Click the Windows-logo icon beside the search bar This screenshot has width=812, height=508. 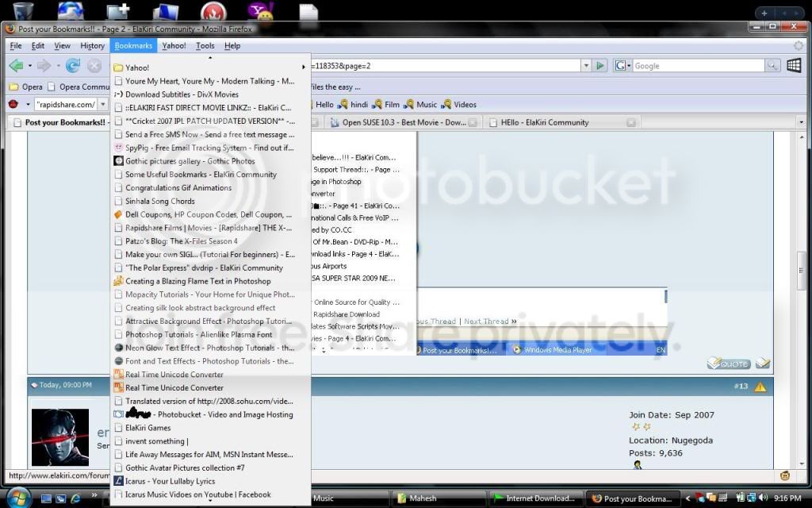pos(793,66)
